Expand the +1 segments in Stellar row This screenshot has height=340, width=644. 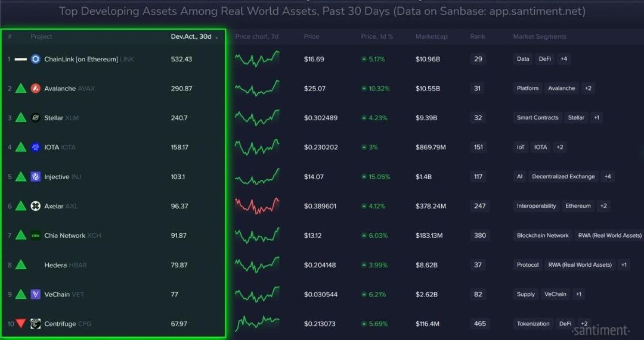point(596,118)
